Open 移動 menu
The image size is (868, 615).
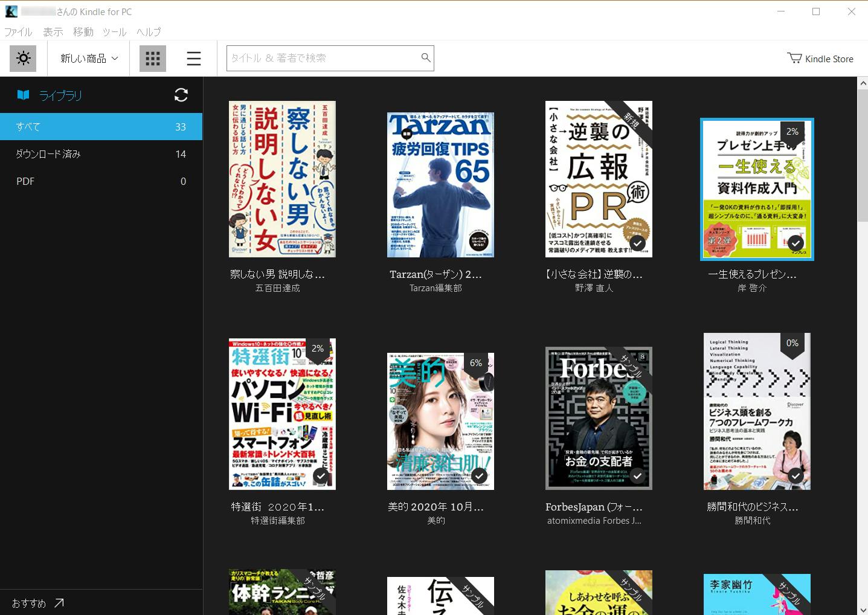point(83,32)
